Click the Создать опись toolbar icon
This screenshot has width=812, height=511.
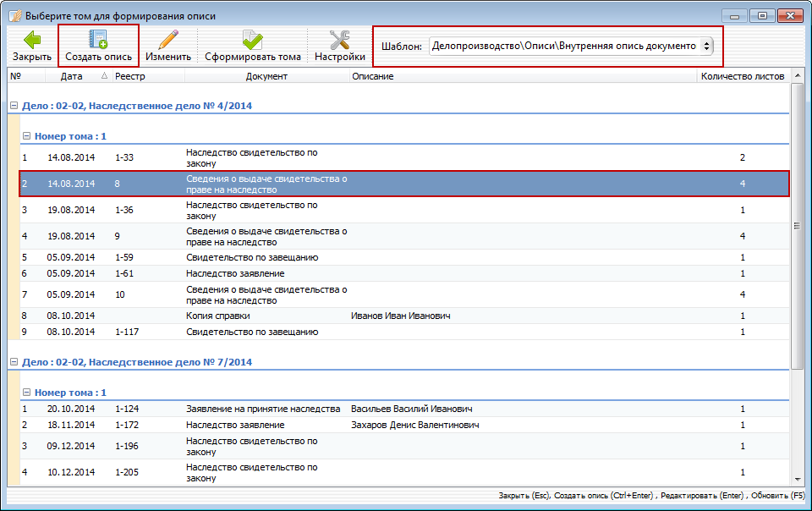click(98, 40)
